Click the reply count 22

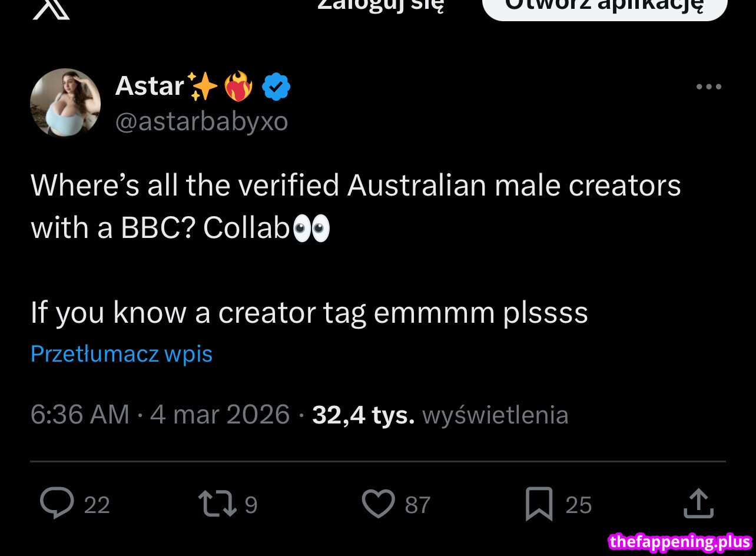[97, 505]
